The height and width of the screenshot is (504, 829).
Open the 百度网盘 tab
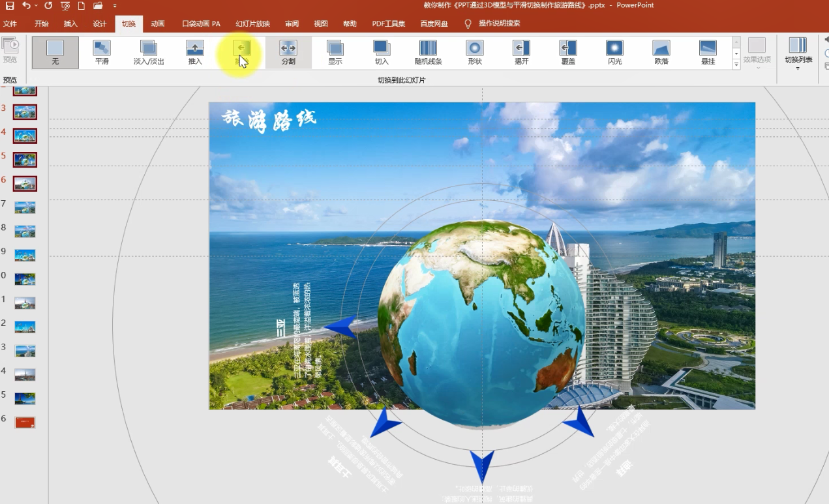434,24
